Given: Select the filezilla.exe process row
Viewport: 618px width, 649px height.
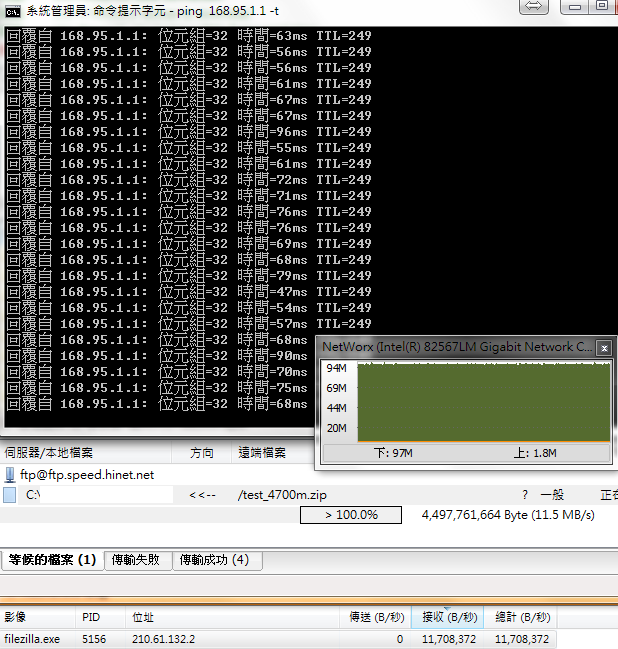Looking at the screenshot, I should click(278, 639).
